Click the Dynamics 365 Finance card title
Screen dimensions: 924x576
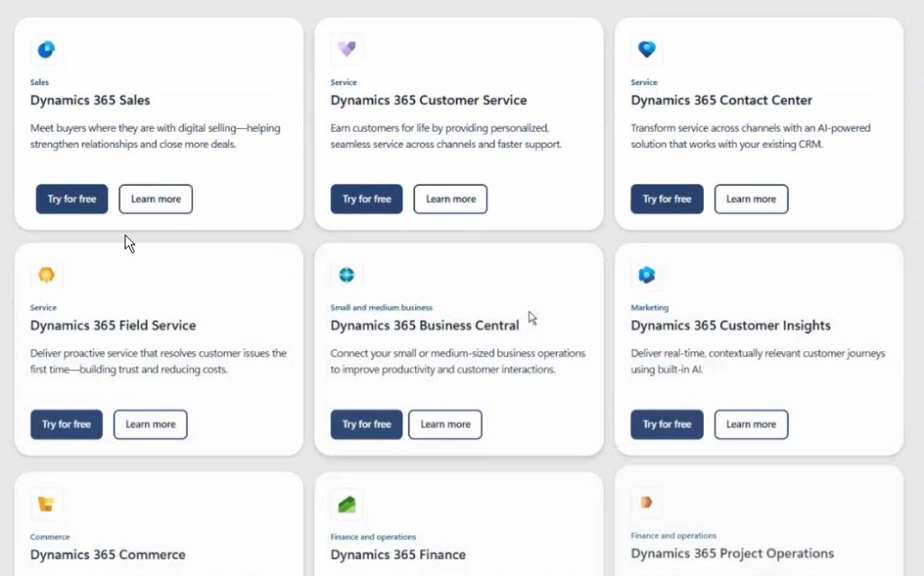pyautogui.click(x=398, y=554)
